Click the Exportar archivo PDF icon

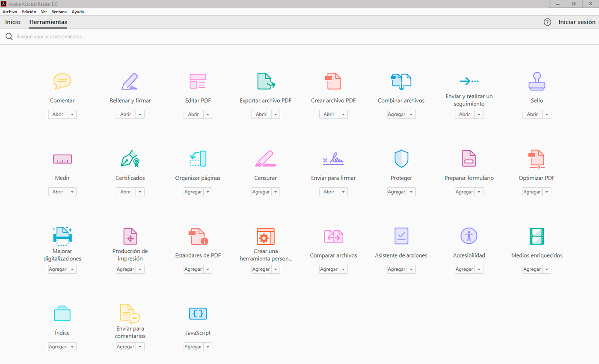[266, 81]
